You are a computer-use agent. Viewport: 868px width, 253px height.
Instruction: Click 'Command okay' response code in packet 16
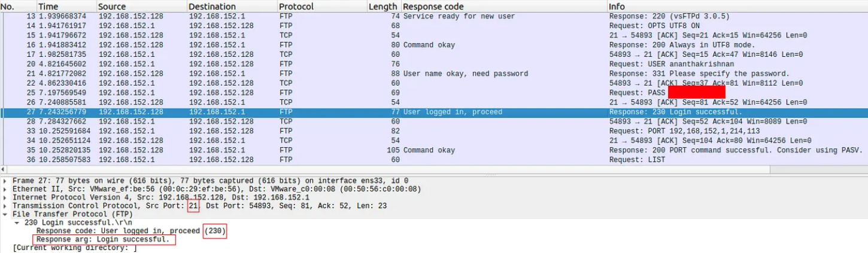pyautogui.click(x=429, y=45)
